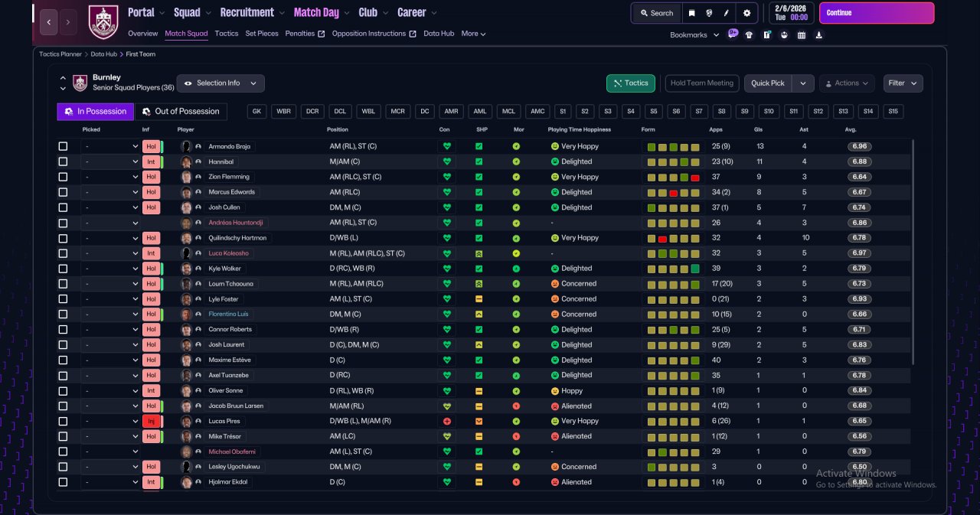Click the Burnley club crest logo

coord(103,22)
